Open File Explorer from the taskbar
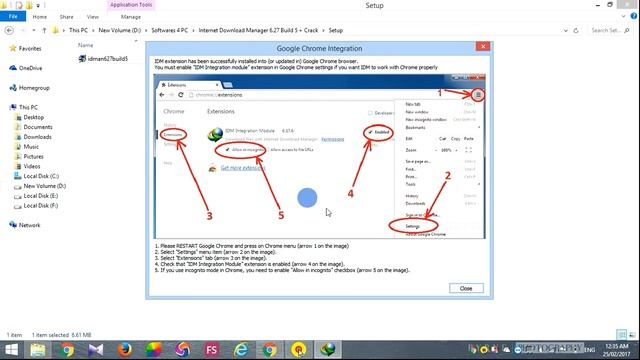This screenshot has height=360, width=640. pyautogui.click(x=38, y=350)
